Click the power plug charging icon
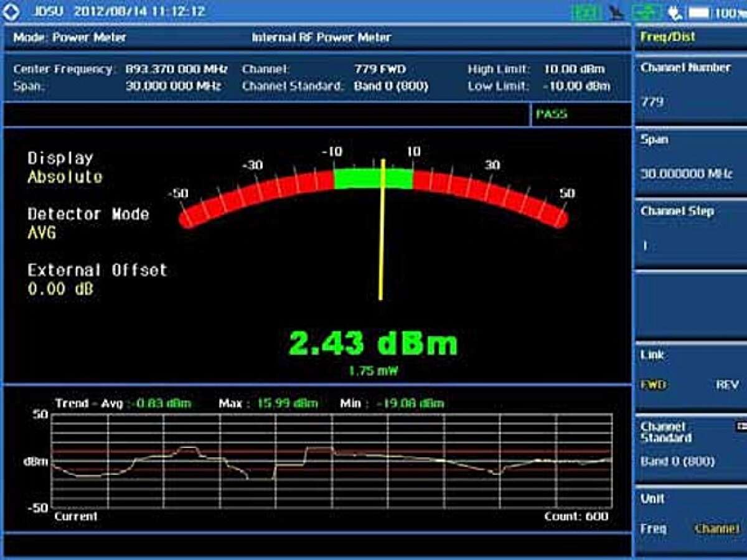Viewport: 747px width, 560px height. pos(675,12)
